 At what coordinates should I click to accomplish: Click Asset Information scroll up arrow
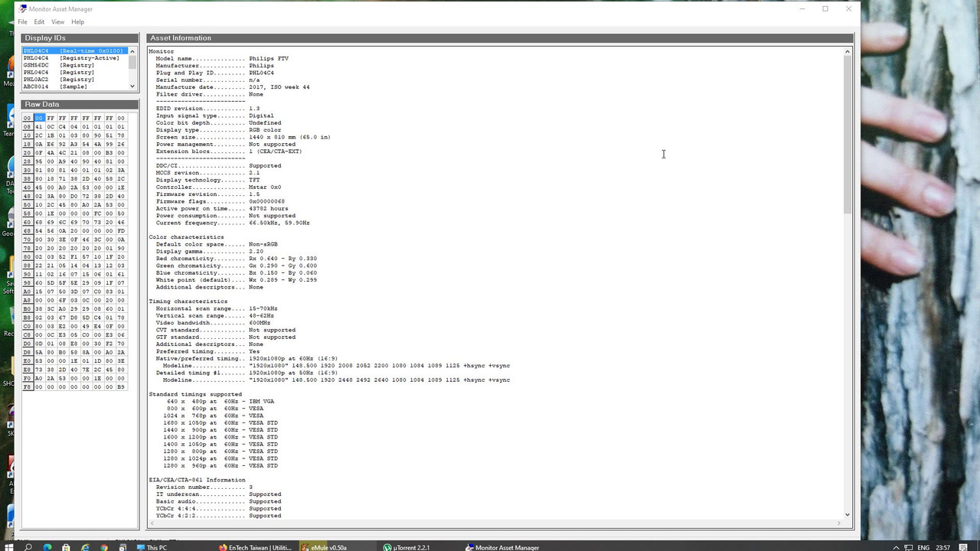tap(848, 51)
